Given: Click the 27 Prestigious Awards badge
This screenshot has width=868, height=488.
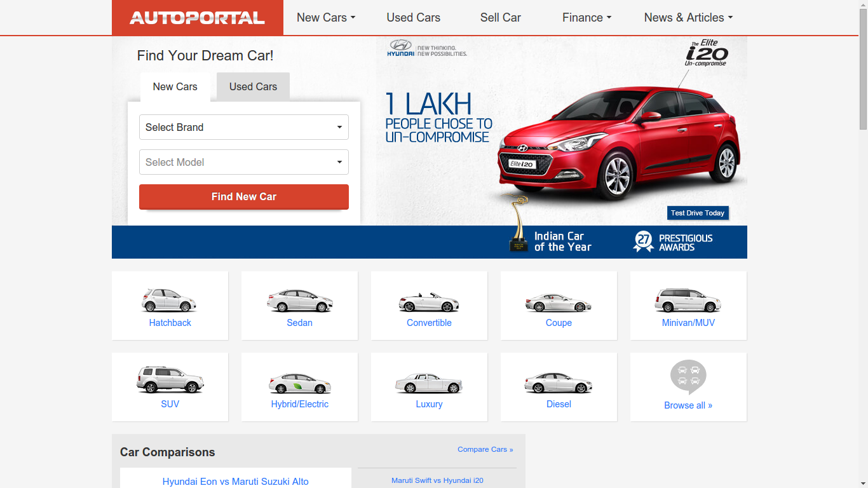Looking at the screenshot, I should [x=673, y=242].
